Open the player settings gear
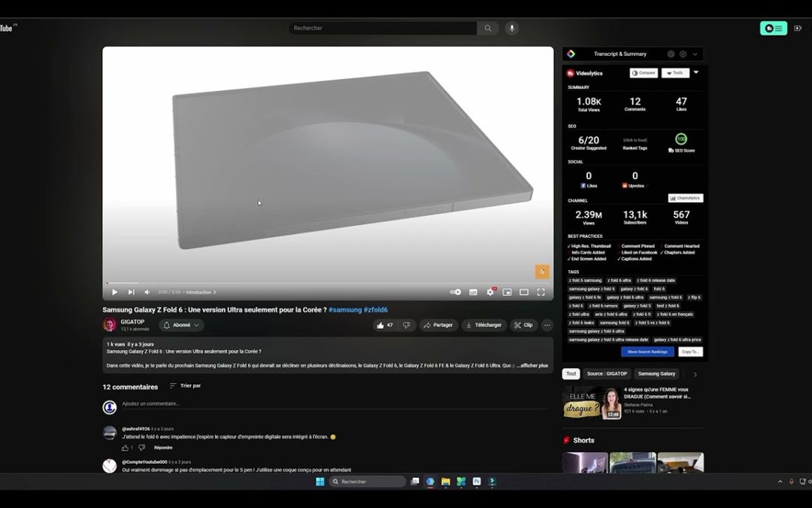 (490, 292)
